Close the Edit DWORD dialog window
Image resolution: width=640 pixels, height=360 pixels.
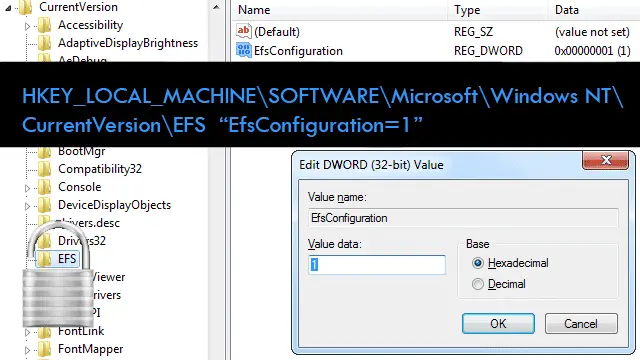point(605,160)
